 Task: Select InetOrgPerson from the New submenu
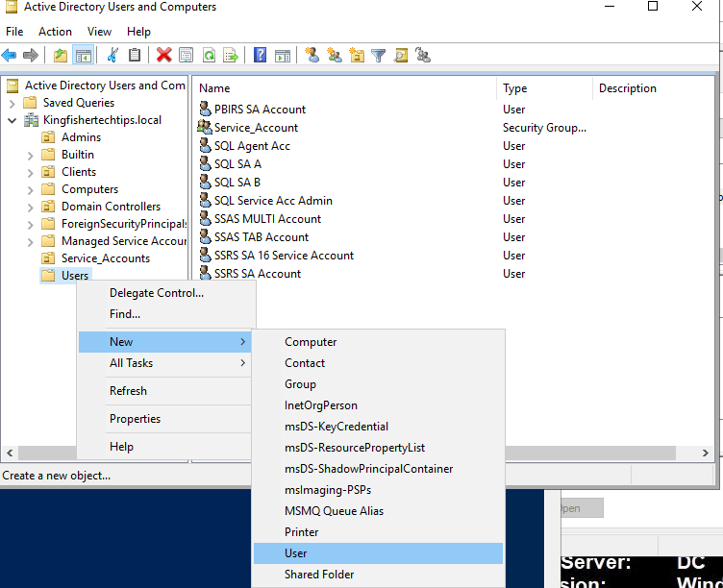coord(378,405)
